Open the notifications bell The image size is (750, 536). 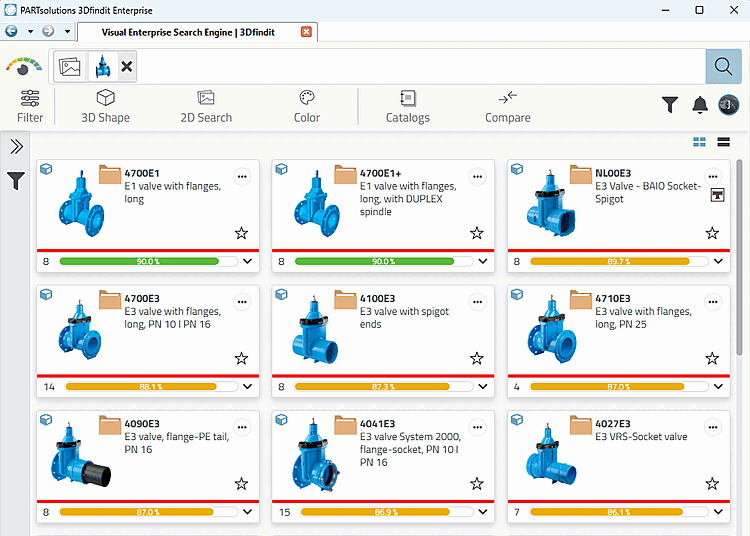click(700, 104)
